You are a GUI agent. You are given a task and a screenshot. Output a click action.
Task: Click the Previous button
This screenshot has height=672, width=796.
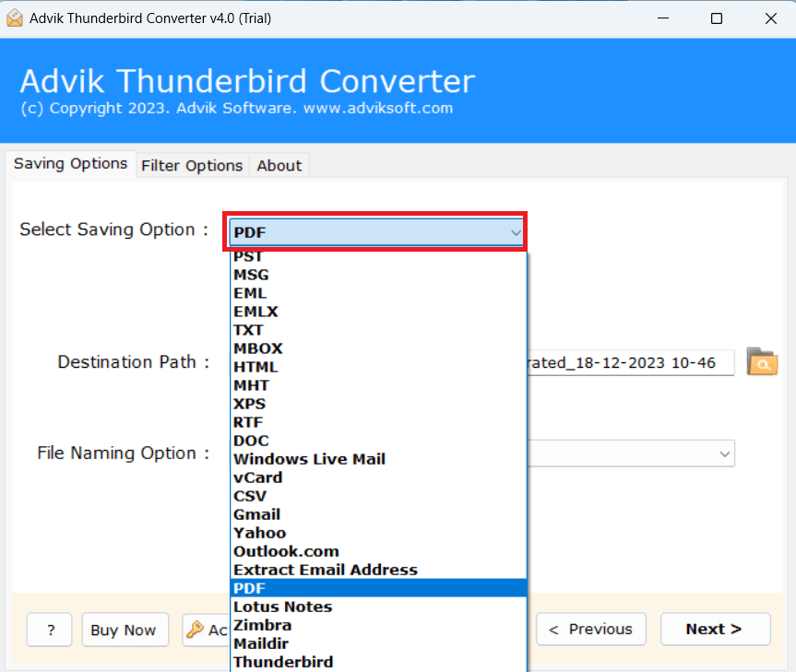590,629
